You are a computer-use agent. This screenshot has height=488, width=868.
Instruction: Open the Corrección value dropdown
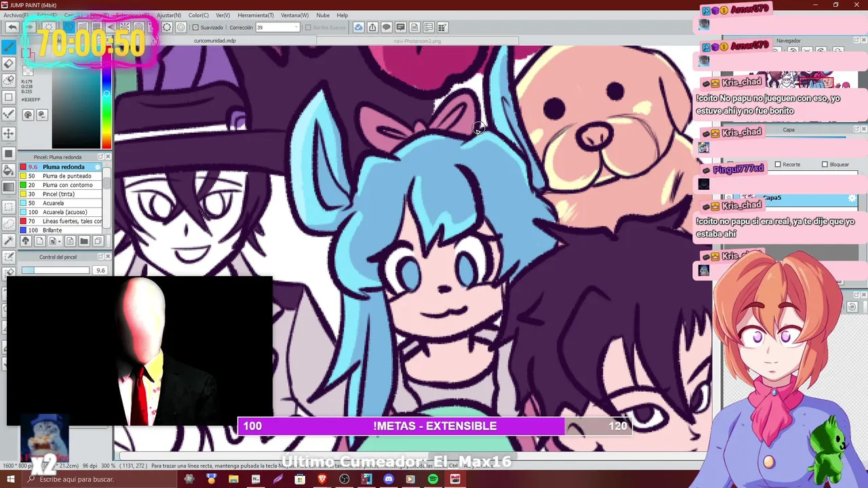click(x=296, y=28)
